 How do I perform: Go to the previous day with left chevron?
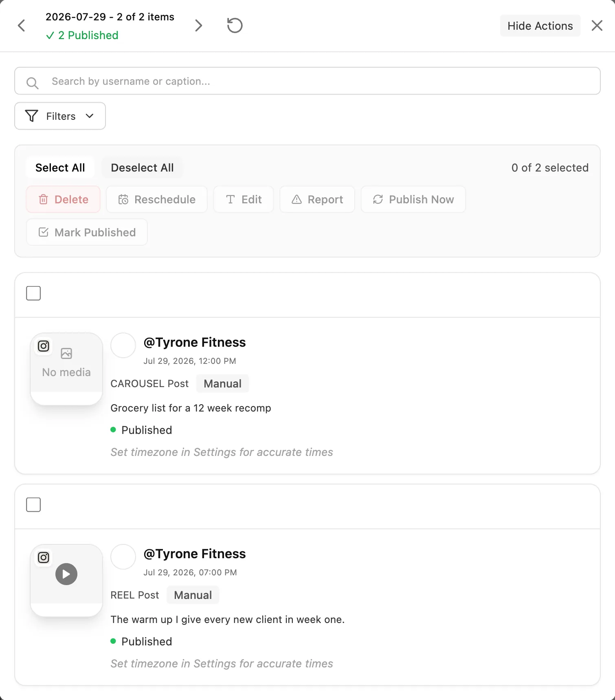click(22, 26)
